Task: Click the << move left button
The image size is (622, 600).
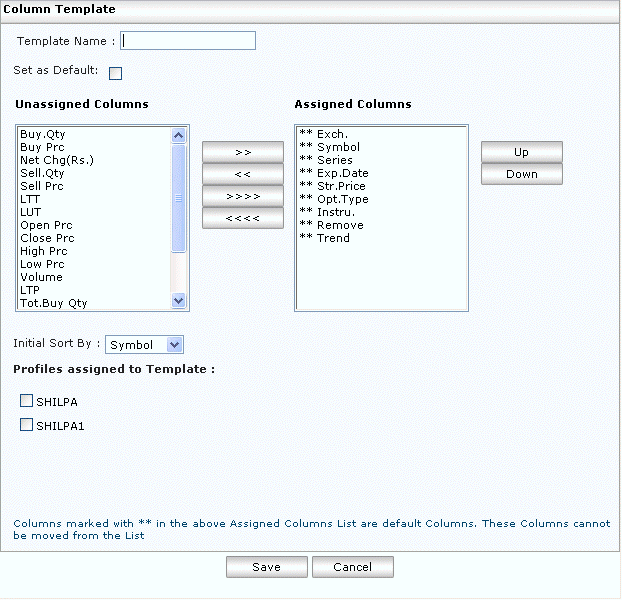Action: point(243,174)
